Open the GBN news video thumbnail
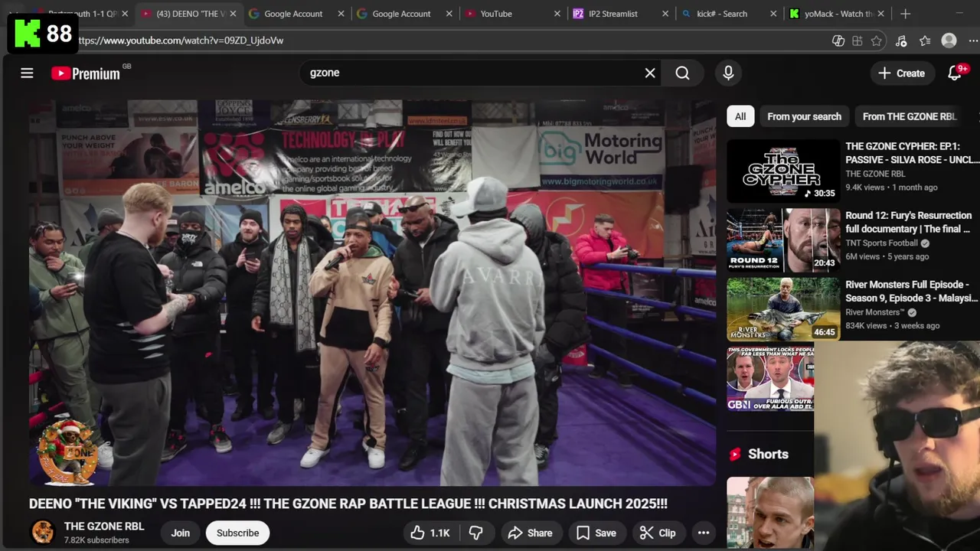Screen dimensions: 980x551 pyautogui.click(x=770, y=378)
